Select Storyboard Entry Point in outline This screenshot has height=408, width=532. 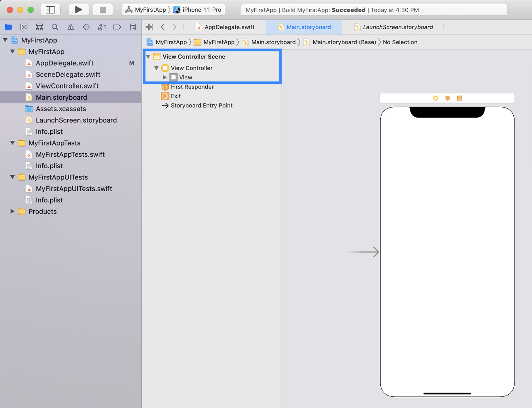pyautogui.click(x=212, y=106)
